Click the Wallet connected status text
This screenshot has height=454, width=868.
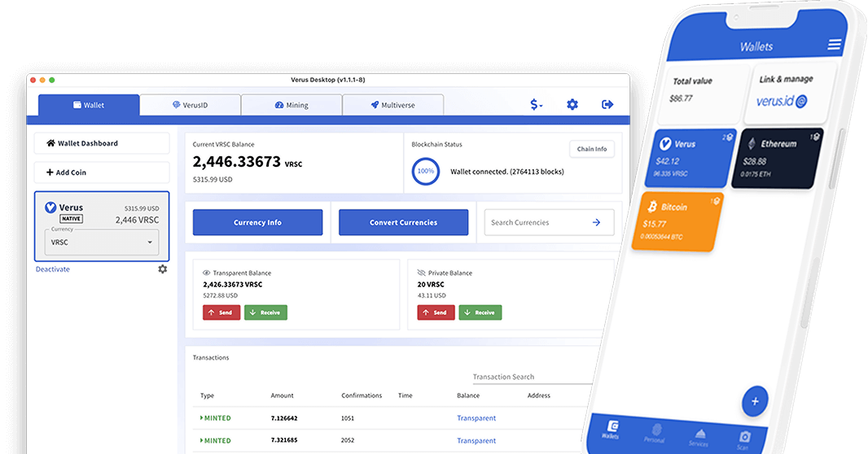507,172
